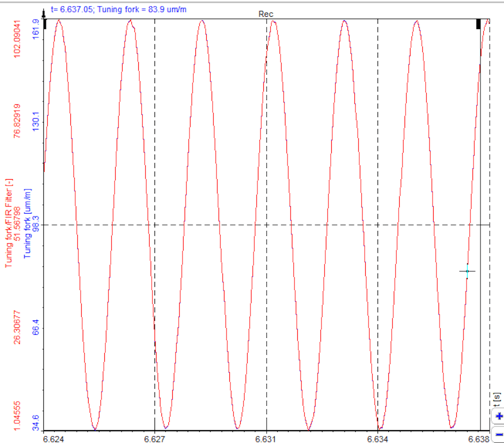Click the blue y-axis value 161.9

click(35, 29)
